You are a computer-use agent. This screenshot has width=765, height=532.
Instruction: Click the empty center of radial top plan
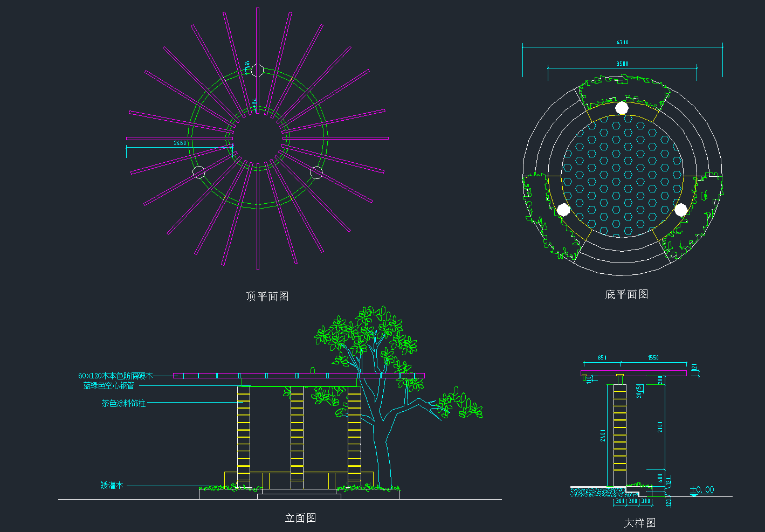[257, 139]
